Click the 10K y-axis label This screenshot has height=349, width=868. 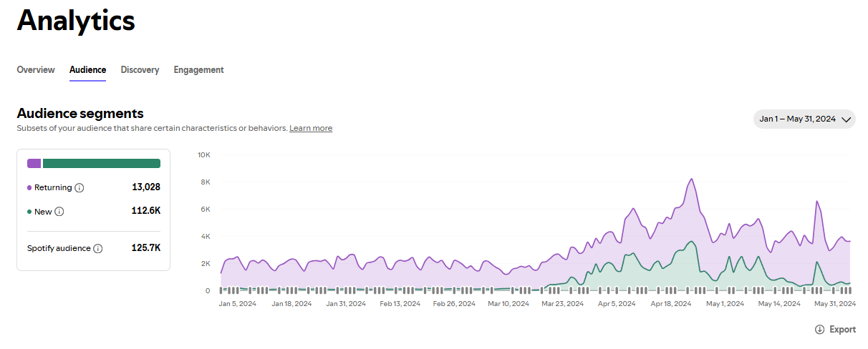point(204,155)
